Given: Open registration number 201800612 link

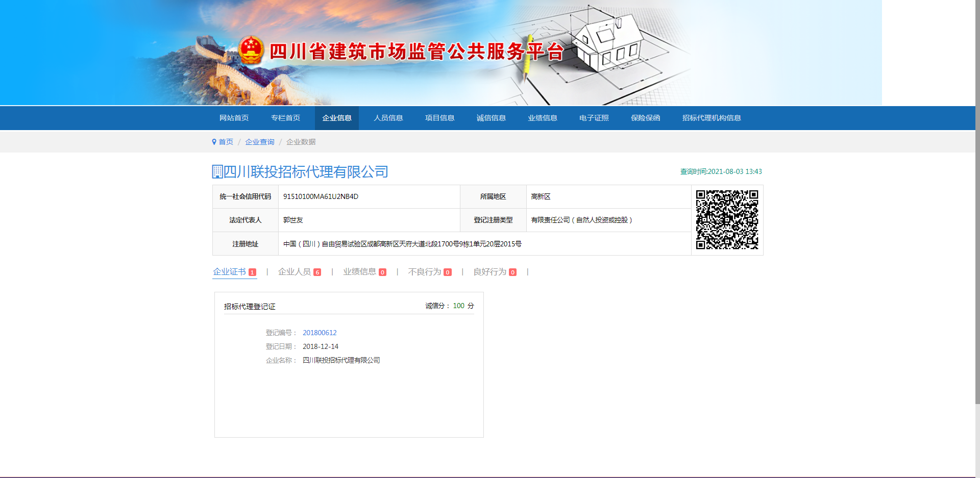Looking at the screenshot, I should [x=320, y=333].
